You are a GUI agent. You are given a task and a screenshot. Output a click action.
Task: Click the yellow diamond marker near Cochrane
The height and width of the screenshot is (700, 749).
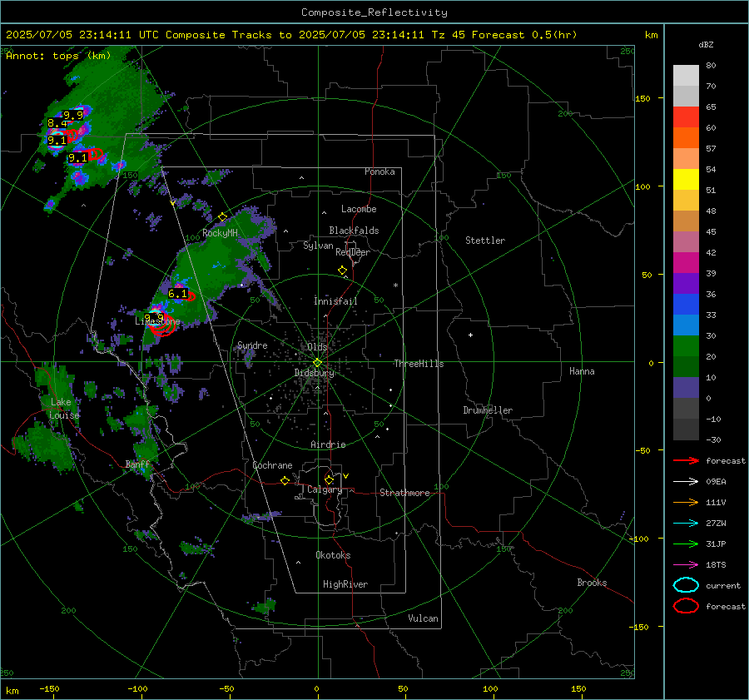[285, 481]
